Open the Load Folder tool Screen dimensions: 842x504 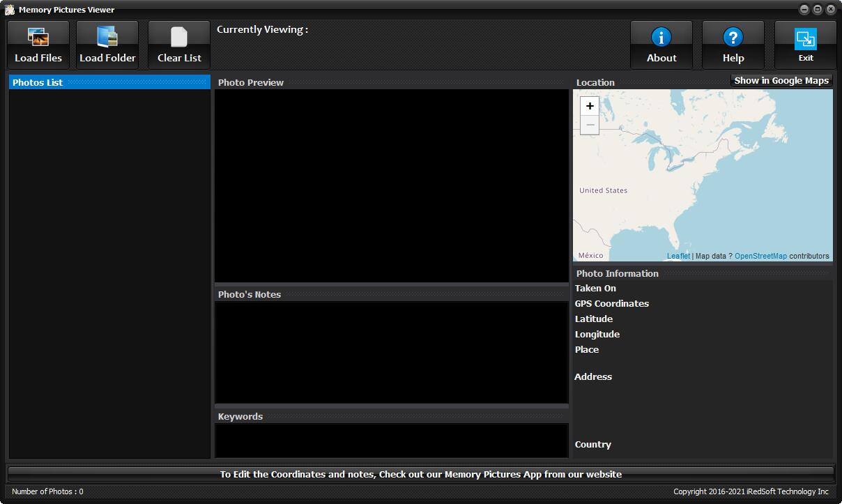(x=107, y=37)
